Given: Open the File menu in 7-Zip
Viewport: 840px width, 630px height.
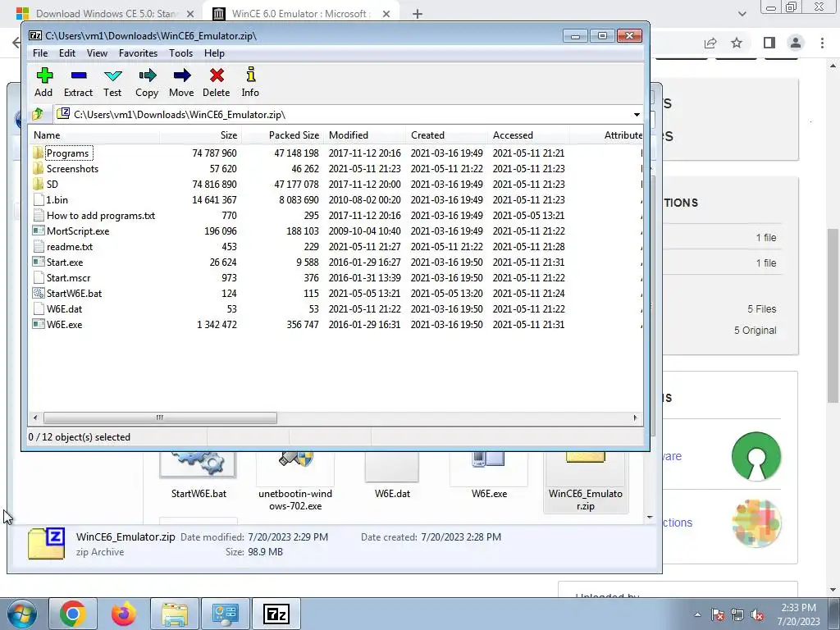Looking at the screenshot, I should [40, 53].
